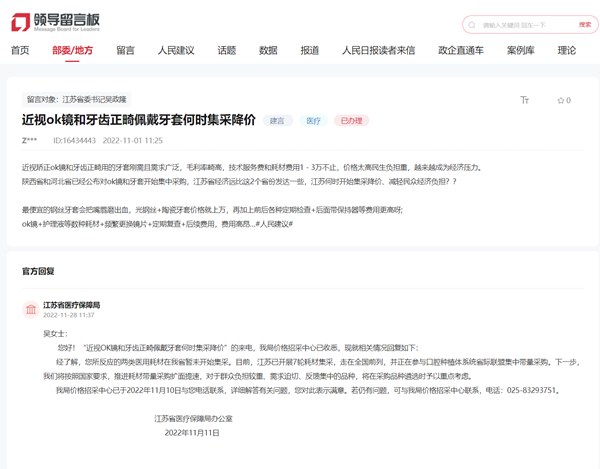This screenshot has width=600, height=469.
Task: Open the 案例库 tab
Action: point(520,50)
